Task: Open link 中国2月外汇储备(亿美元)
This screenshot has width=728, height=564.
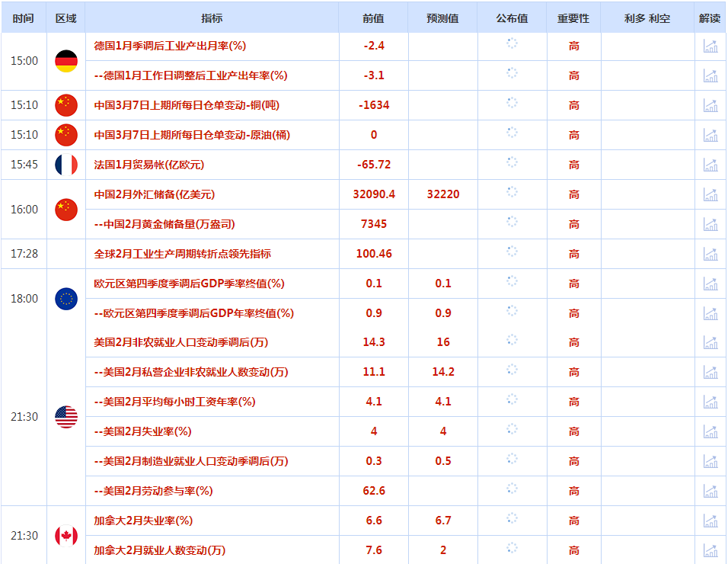Action: (155, 194)
